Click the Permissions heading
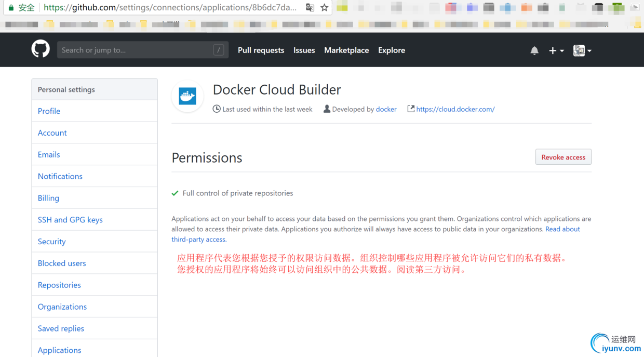The width and height of the screenshot is (644, 357). 207,157
